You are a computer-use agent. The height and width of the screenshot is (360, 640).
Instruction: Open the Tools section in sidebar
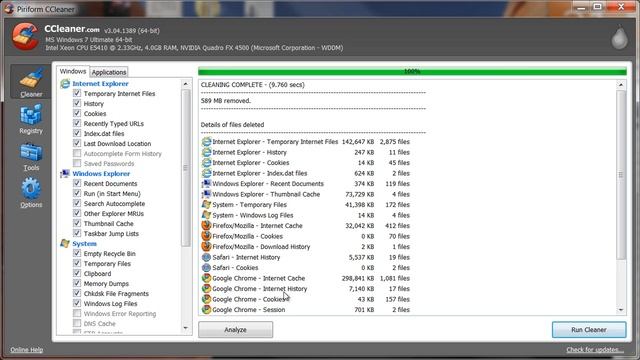31,156
